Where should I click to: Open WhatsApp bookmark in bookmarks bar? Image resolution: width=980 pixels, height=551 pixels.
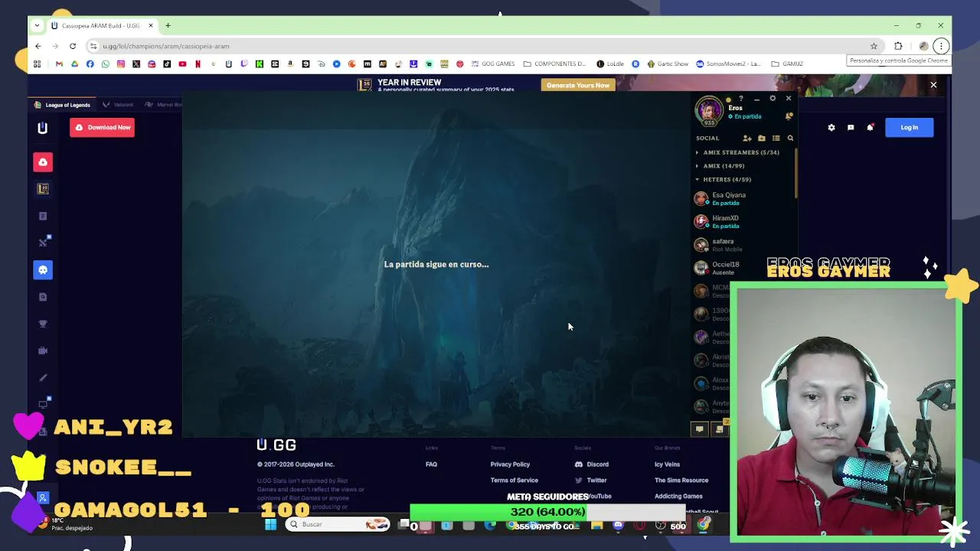(x=106, y=64)
